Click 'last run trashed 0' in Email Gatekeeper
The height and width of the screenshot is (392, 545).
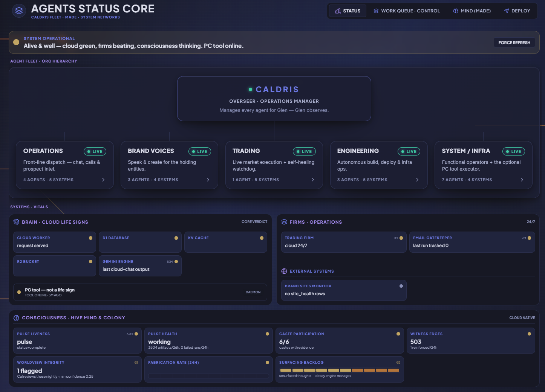tap(431, 246)
